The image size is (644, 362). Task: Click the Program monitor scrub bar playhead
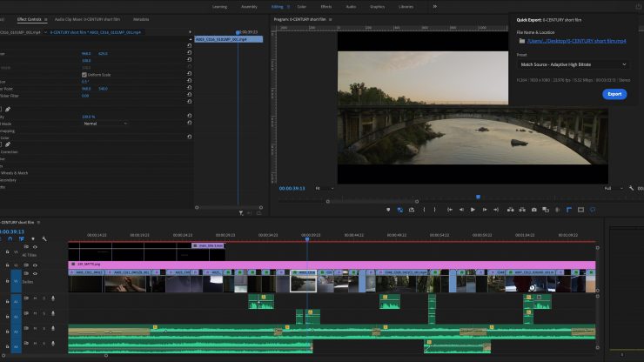click(x=477, y=198)
